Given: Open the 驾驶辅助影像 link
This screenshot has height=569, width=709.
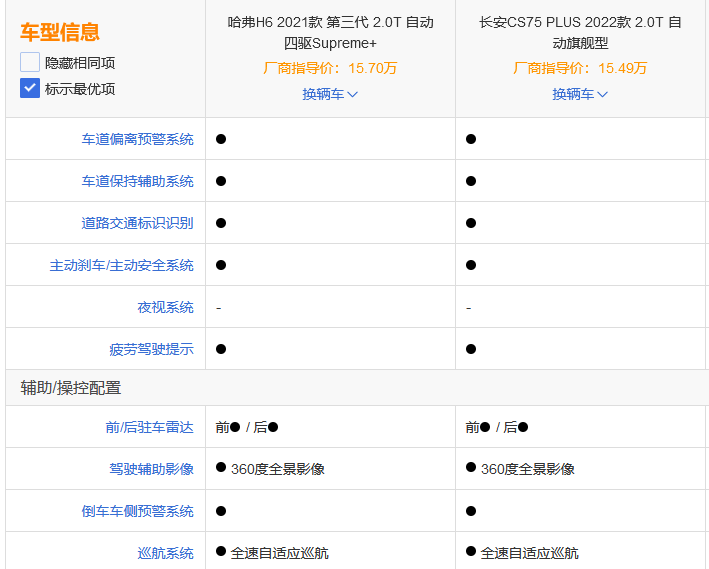Looking at the screenshot, I should 151,469.
